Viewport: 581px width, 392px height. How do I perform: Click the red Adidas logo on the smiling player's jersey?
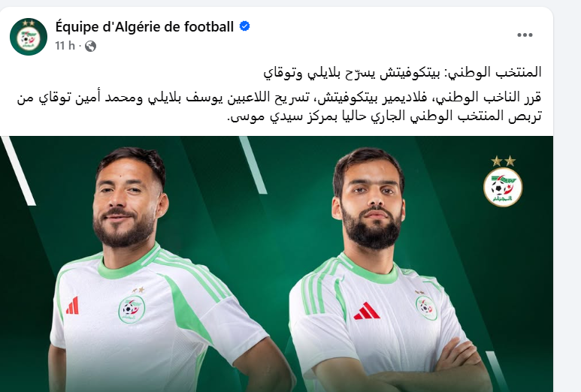tap(73, 306)
